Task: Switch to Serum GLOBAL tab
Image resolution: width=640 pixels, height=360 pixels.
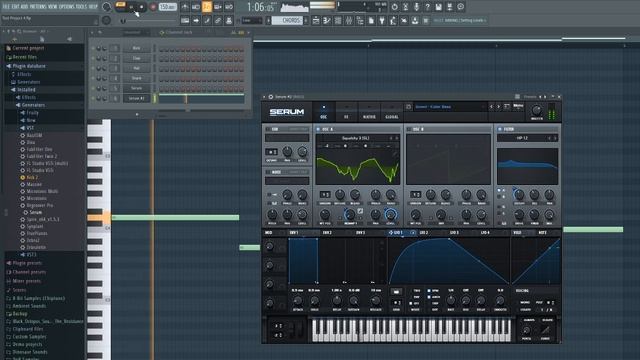Action: (391, 112)
